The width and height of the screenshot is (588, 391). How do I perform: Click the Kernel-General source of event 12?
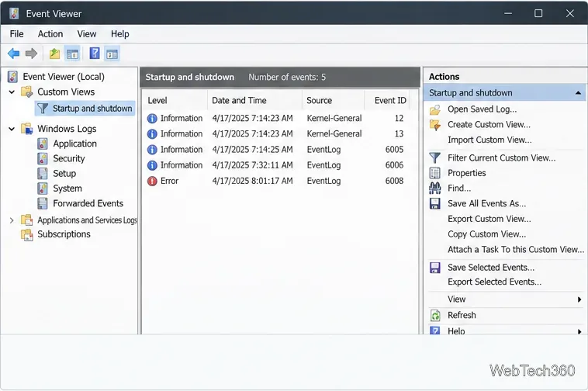tap(334, 119)
